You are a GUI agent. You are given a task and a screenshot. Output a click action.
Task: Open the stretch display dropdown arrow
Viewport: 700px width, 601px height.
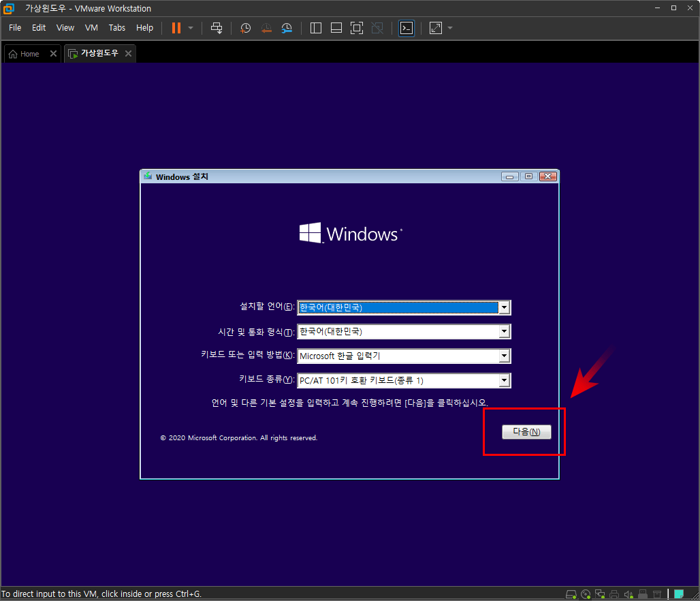coord(450,28)
